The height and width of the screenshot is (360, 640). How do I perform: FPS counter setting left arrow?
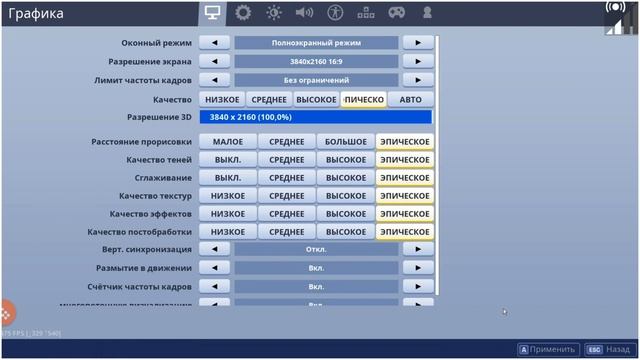(x=215, y=287)
